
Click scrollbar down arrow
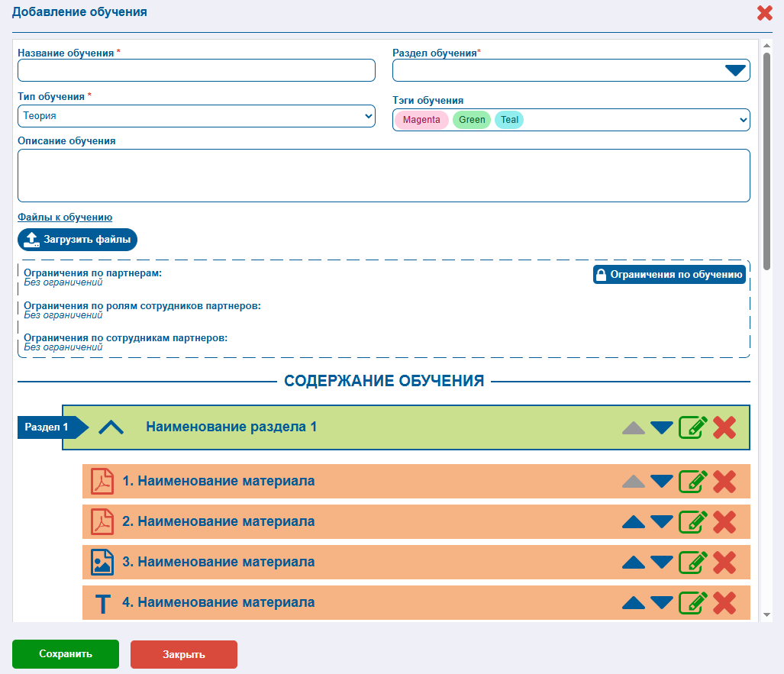766,615
